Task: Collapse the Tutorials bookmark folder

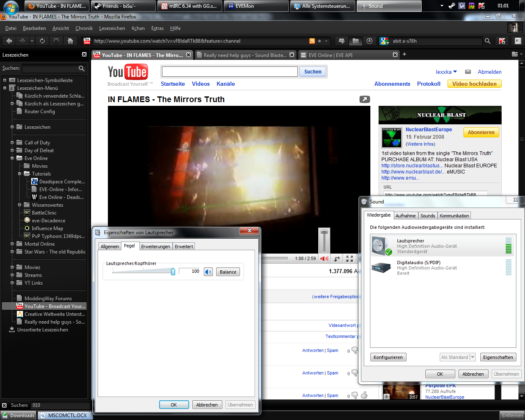Action: 19,174
